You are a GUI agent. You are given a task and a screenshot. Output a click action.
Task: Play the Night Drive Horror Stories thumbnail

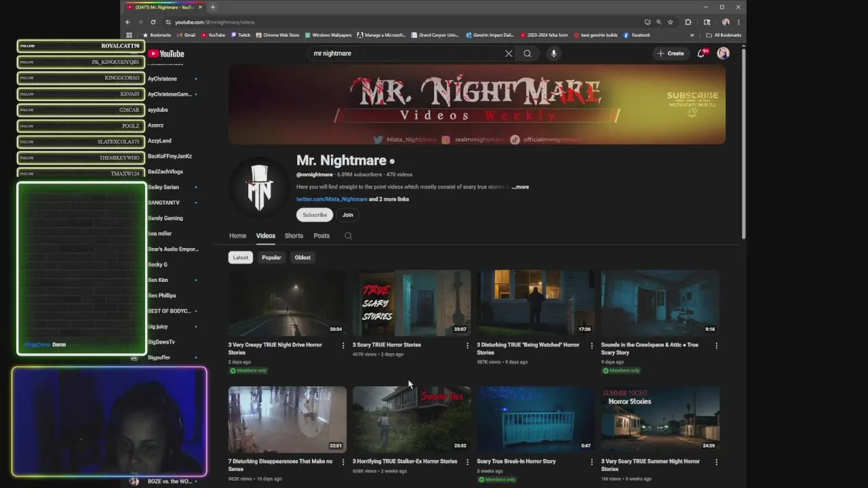pos(287,303)
